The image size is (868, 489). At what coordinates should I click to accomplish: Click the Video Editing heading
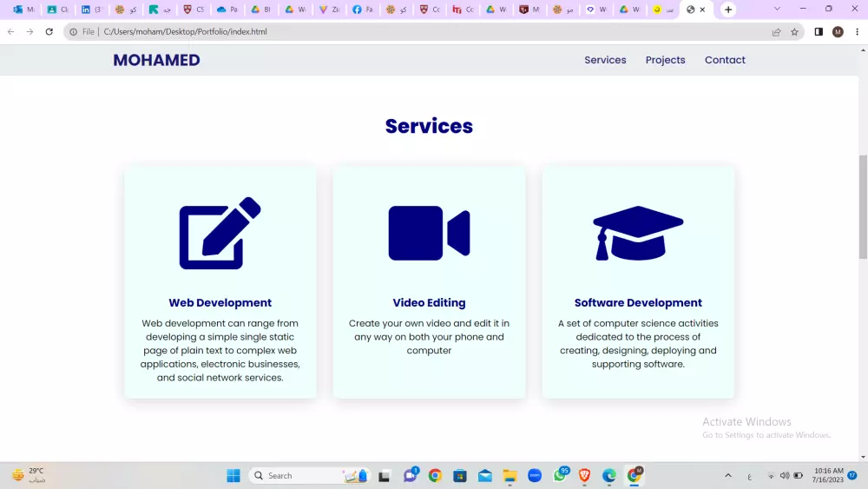click(429, 302)
